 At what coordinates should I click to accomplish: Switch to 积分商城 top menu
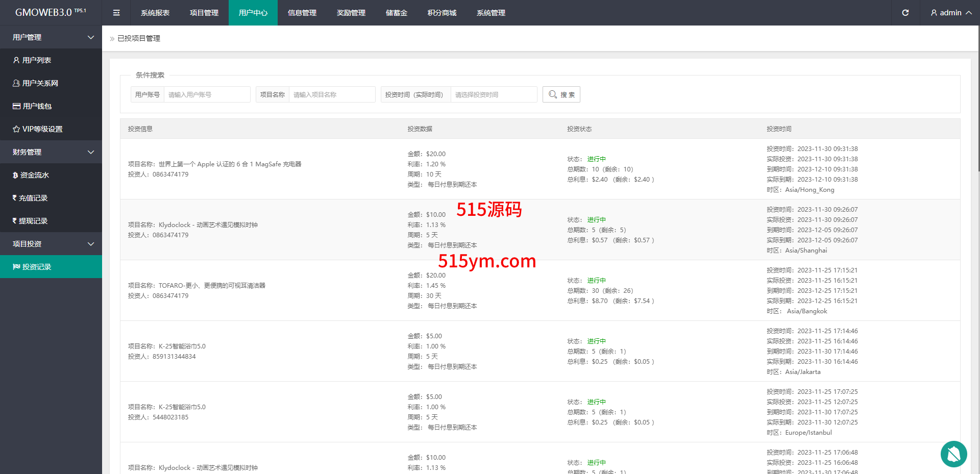point(442,13)
